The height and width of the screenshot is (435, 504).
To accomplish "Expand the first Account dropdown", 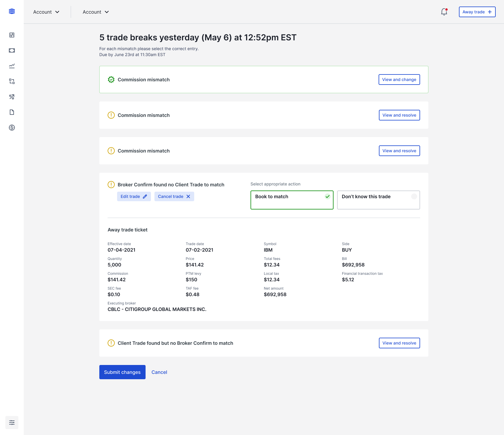I will point(46,12).
